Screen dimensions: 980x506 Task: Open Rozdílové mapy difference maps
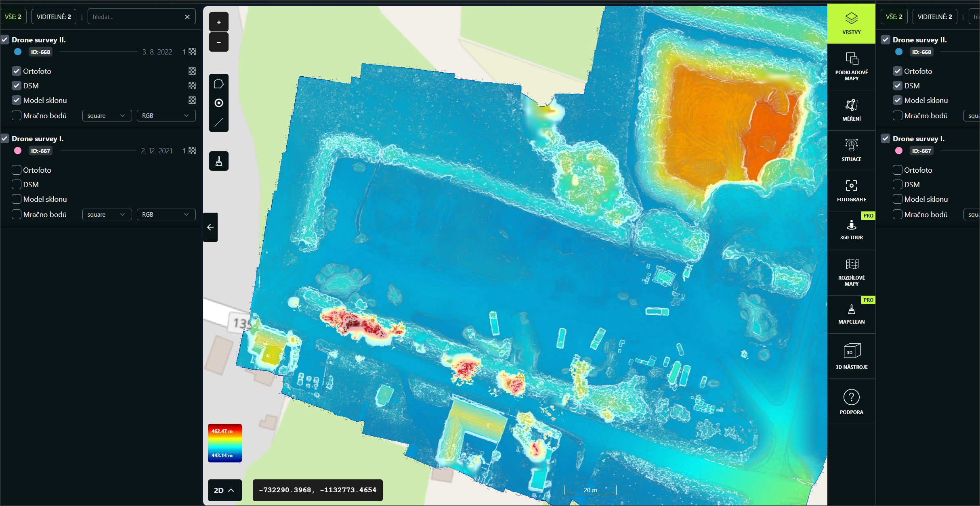(851, 272)
